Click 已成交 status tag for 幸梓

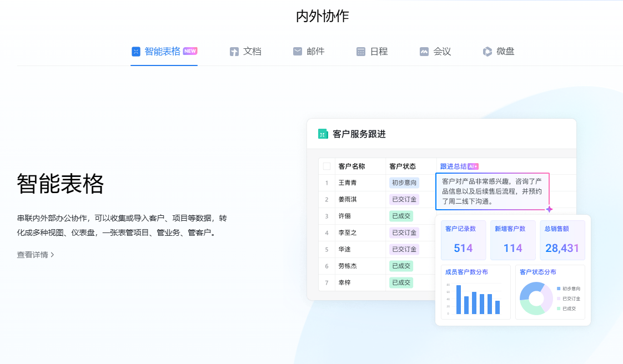pyautogui.click(x=401, y=282)
